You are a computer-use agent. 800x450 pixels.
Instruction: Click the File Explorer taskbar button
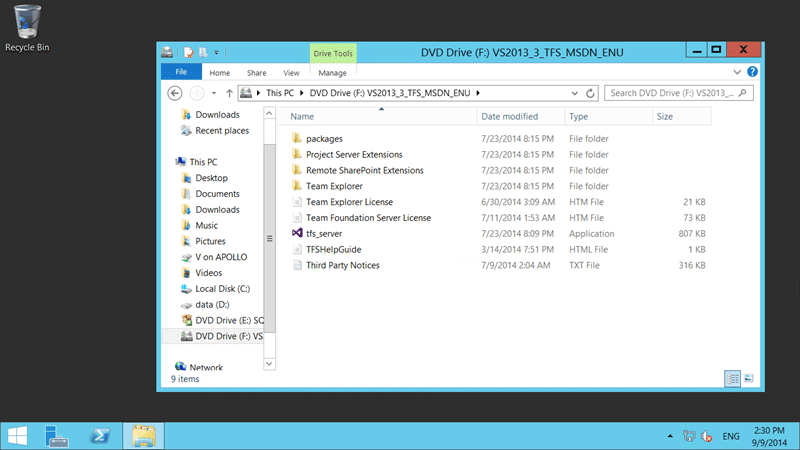pos(143,436)
